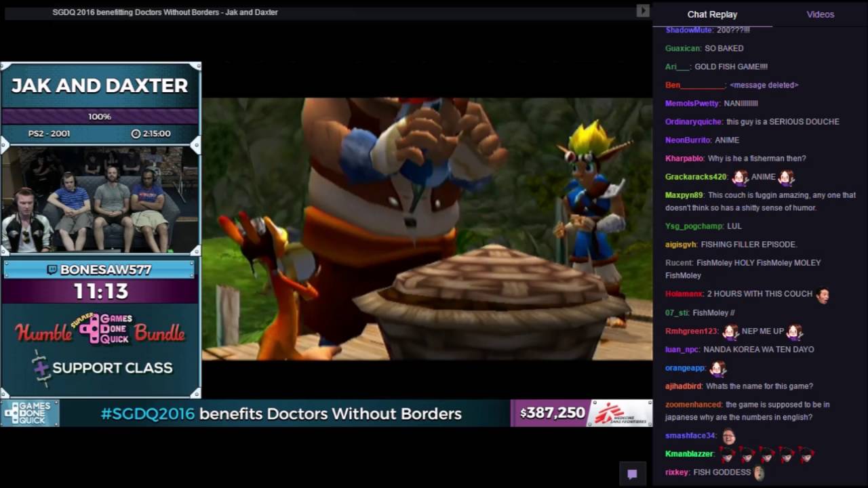Viewport: 868px width, 488px height.
Task: Click the emote before NEP ME UP
Action: [730, 332]
